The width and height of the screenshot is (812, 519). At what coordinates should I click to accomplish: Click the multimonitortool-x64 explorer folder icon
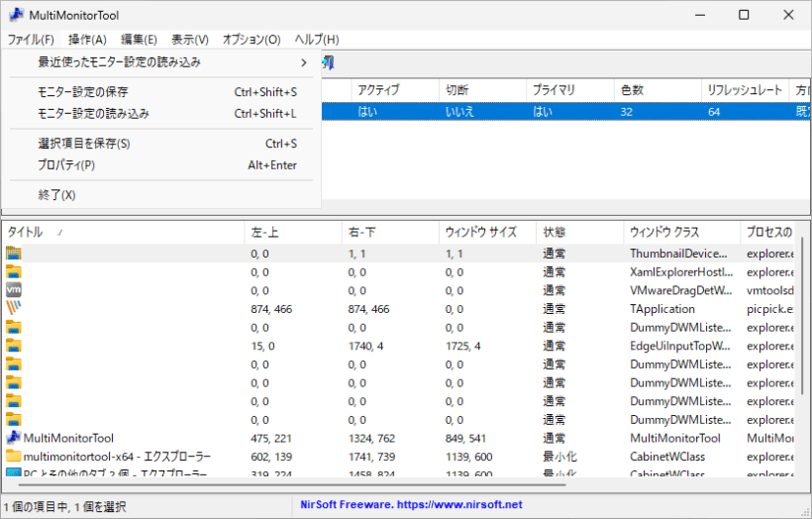tap(14, 457)
